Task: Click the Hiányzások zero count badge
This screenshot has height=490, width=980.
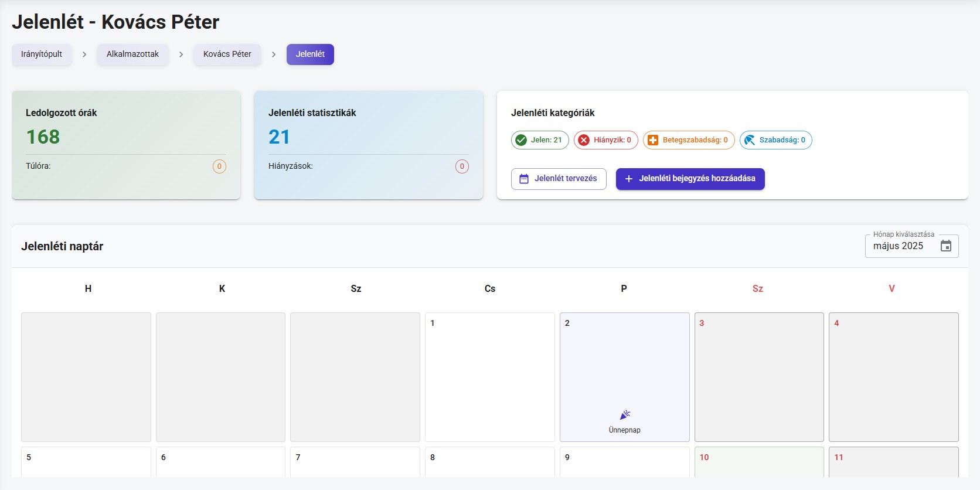Action: click(x=462, y=166)
